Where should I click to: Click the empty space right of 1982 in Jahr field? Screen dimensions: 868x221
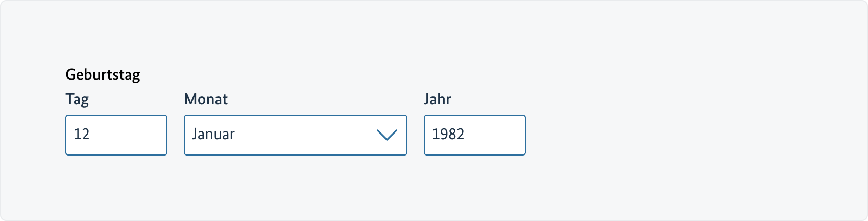click(x=498, y=135)
